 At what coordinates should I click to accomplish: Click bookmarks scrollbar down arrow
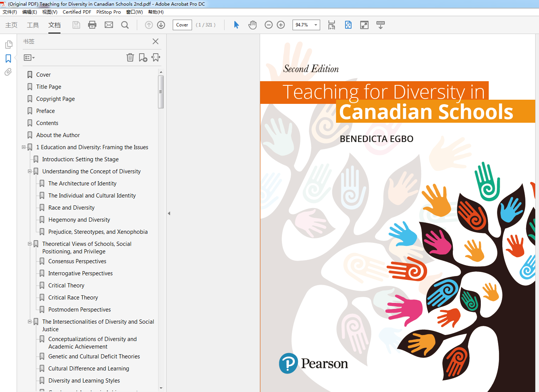click(x=161, y=388)
